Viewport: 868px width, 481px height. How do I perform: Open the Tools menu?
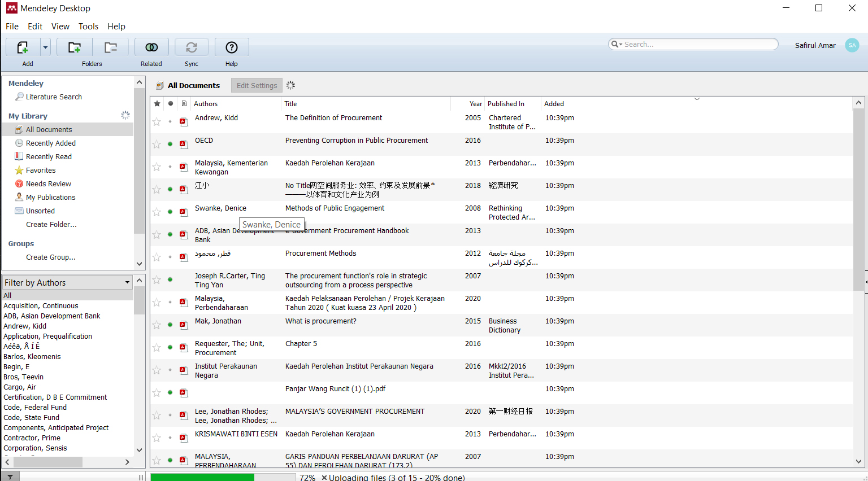point(88,27)
